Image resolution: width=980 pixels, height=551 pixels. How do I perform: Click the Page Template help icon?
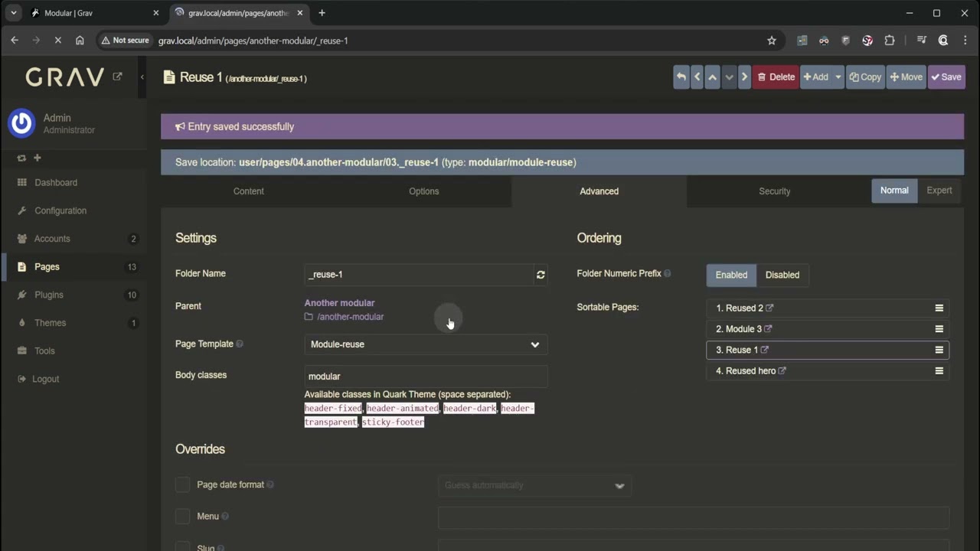(240, 344)
